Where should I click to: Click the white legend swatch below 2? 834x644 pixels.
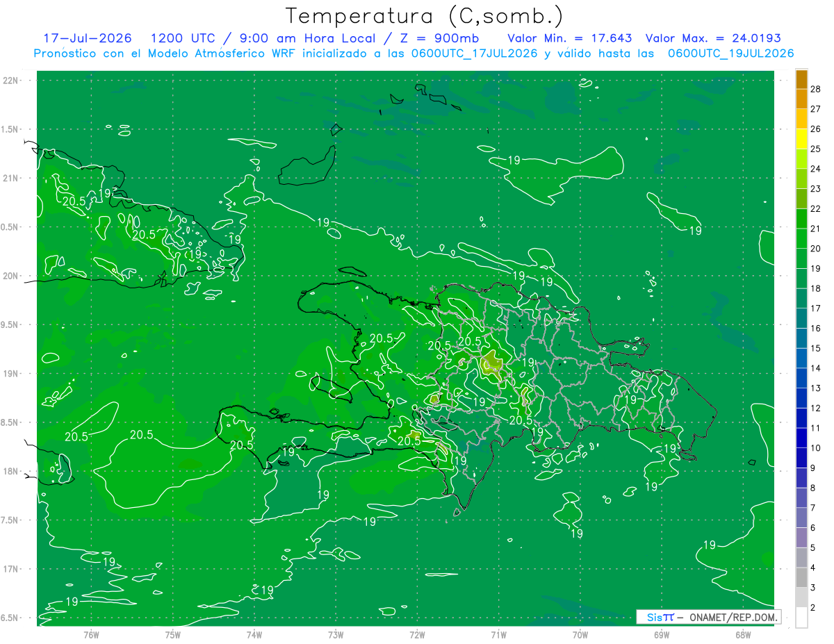point(801,618)
